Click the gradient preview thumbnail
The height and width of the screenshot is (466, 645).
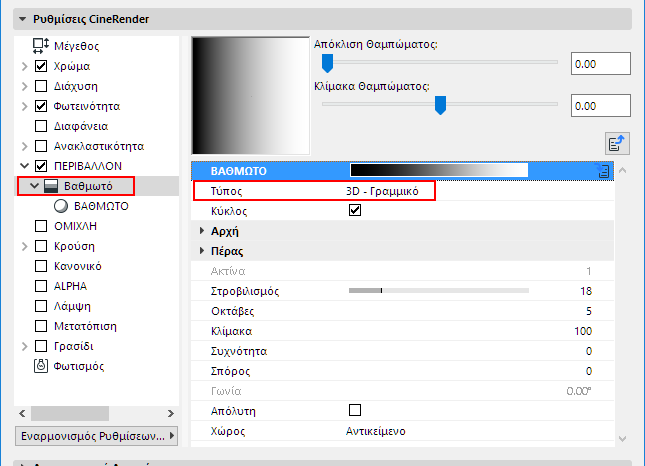(x=251, y=95)
